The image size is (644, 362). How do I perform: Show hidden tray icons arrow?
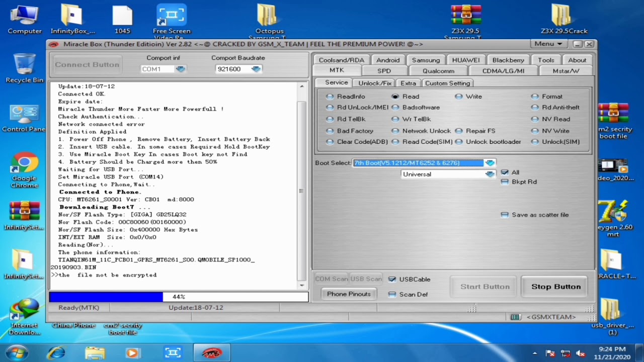(535, 353)
